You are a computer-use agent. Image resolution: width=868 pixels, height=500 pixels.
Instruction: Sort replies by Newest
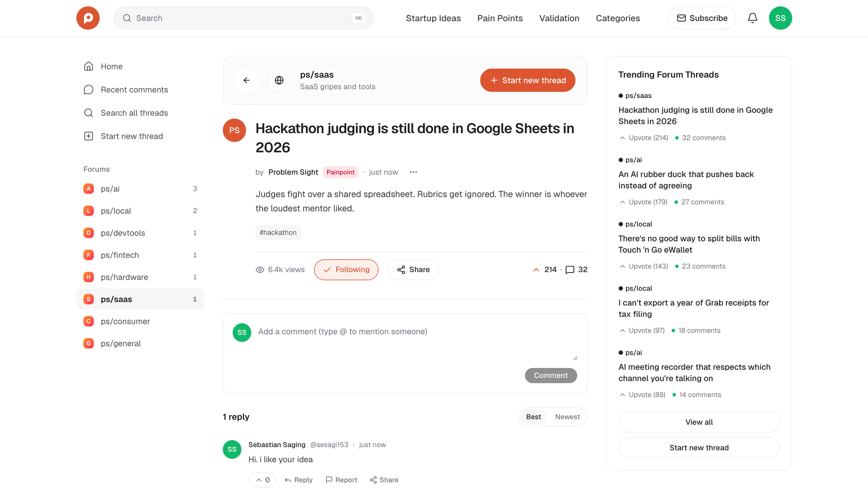pos(567,417)
